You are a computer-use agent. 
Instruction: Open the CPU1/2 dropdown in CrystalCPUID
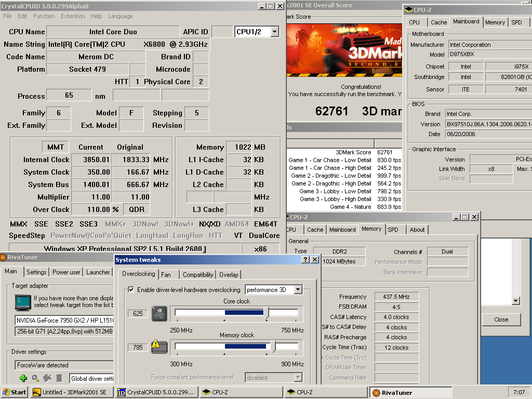[x=275, y=32]
